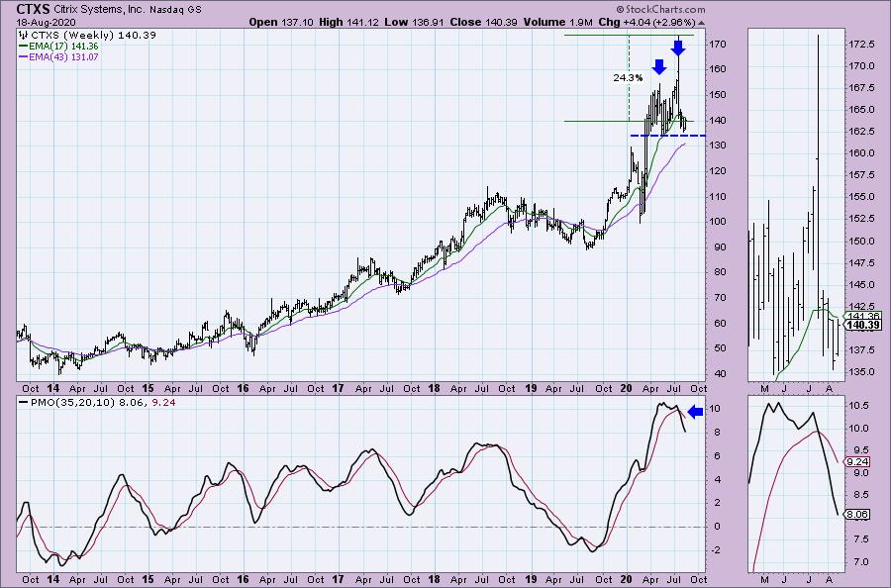This screenshot has width=891, height=588.
Task: Click year 14 on the price chart time axis
Action: pyautogui.click(x=52, y=389)
